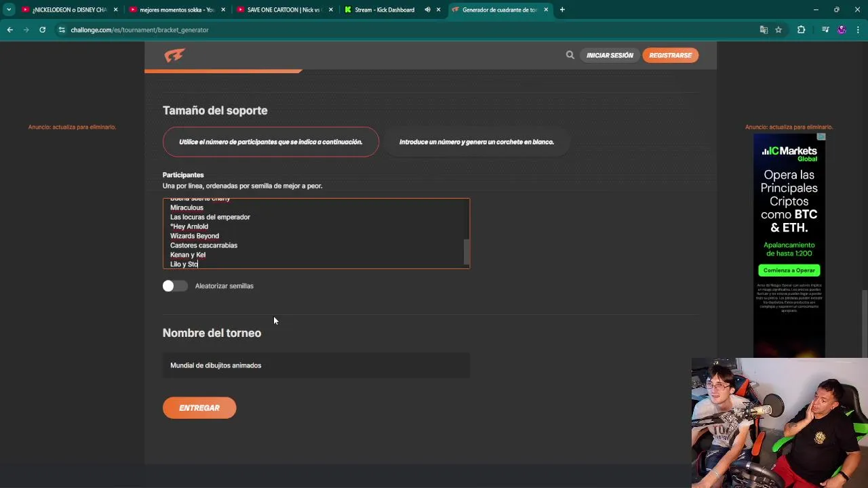Viewport: 868px width, 488px height.
Task: Reload the current page
Action: 42,30
